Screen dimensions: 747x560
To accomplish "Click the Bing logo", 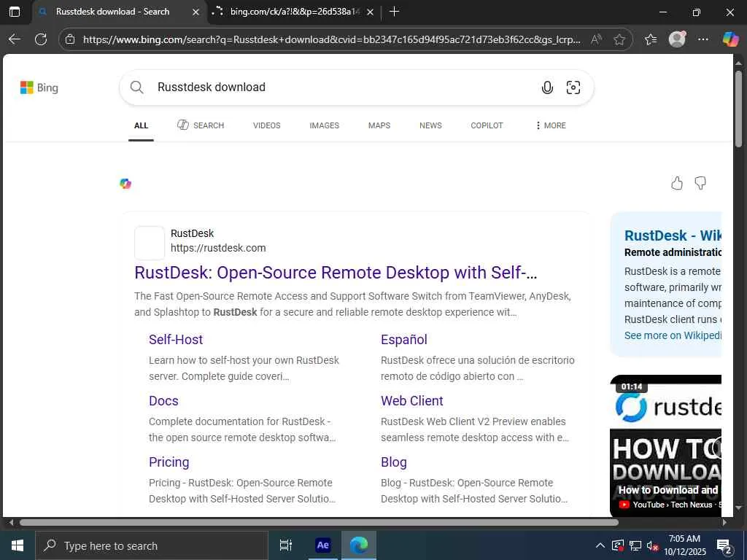I will click(x=39, y=87).
